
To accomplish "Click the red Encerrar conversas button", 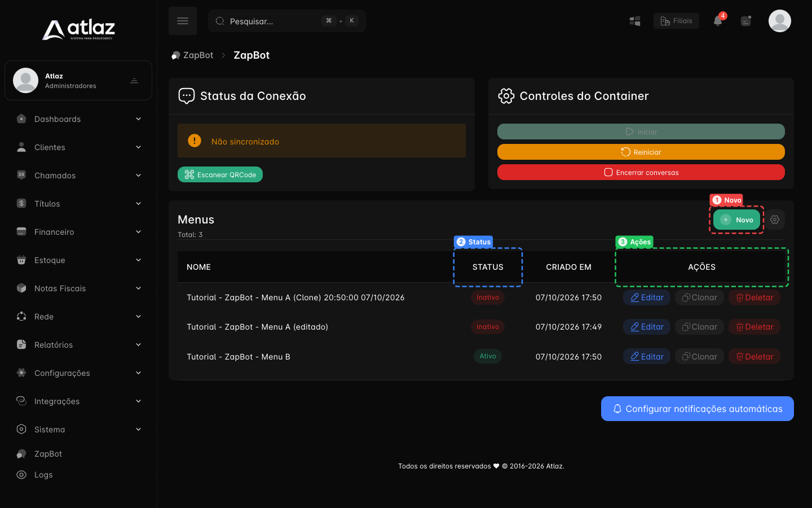I will (x=641, y=172).
